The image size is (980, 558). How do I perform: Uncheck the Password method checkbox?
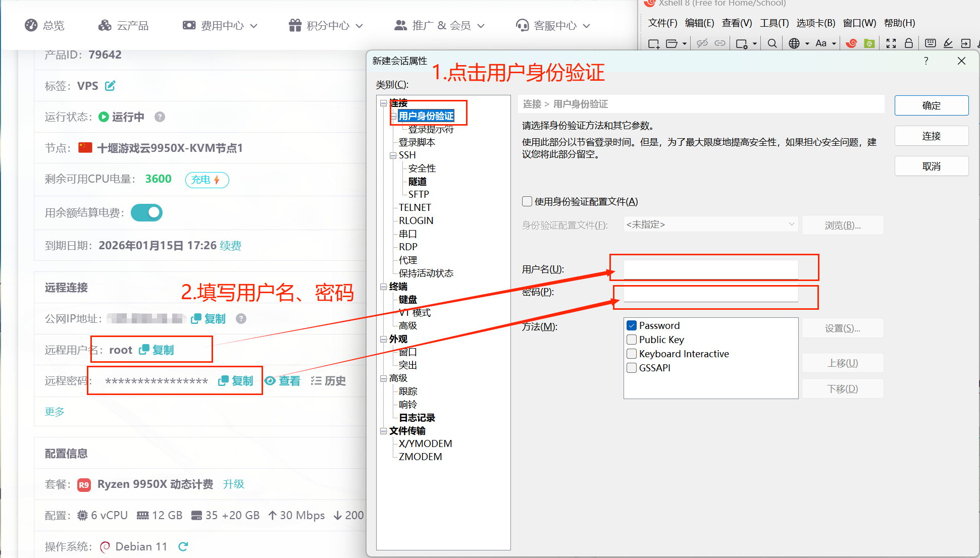coord(632,325)
